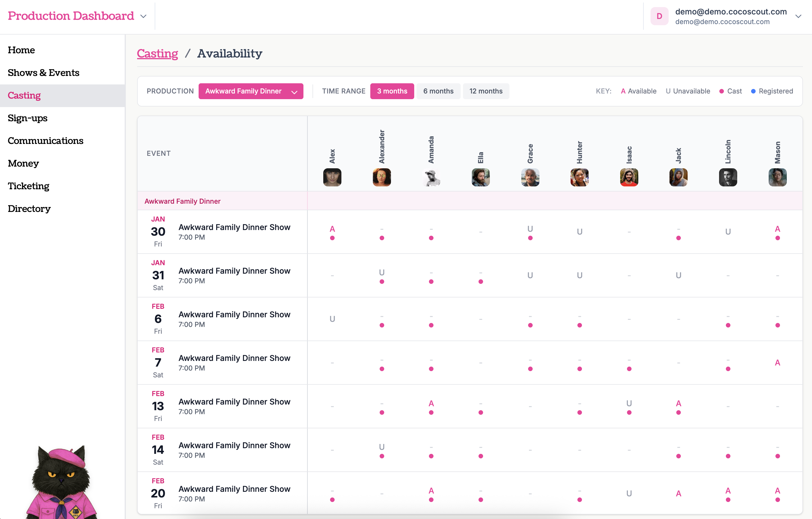Select the 12 months time range option
812x519 pixels.
[486, 91]
